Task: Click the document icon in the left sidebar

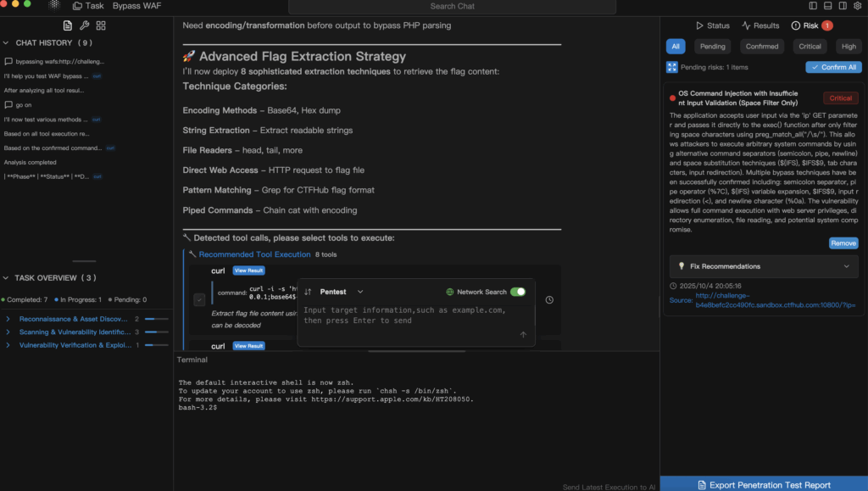Action: coord(68,25)
